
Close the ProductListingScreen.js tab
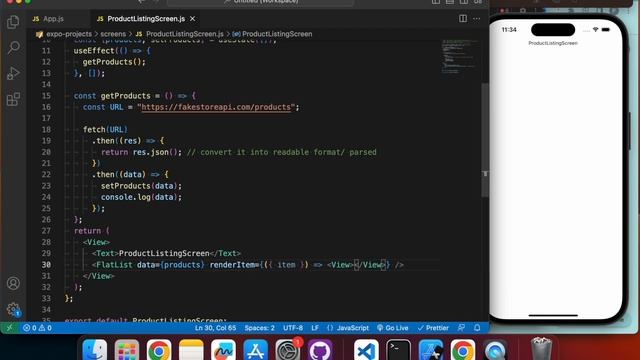[x=192, y=19]
